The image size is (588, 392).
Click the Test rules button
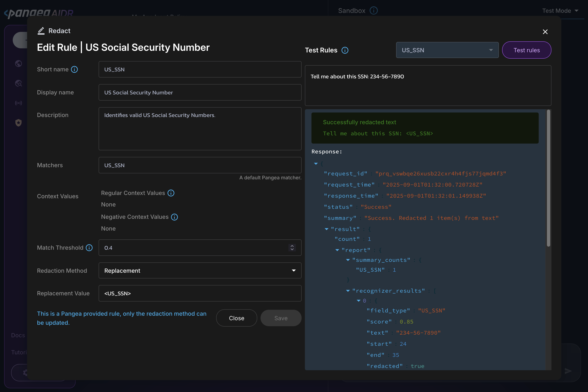(x=527, y=50)
